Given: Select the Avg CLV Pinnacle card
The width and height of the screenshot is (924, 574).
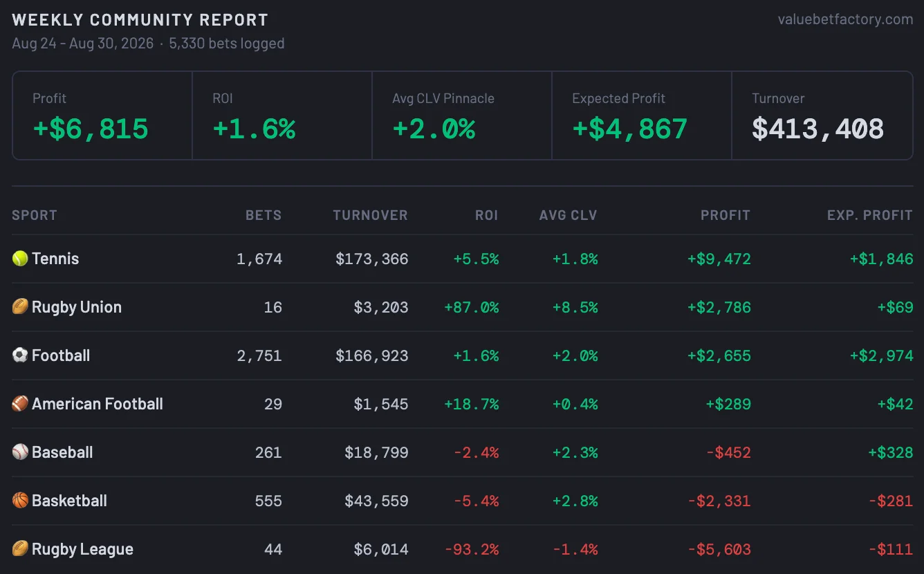Looking at the screenshot, I should (x=462, y=115).
